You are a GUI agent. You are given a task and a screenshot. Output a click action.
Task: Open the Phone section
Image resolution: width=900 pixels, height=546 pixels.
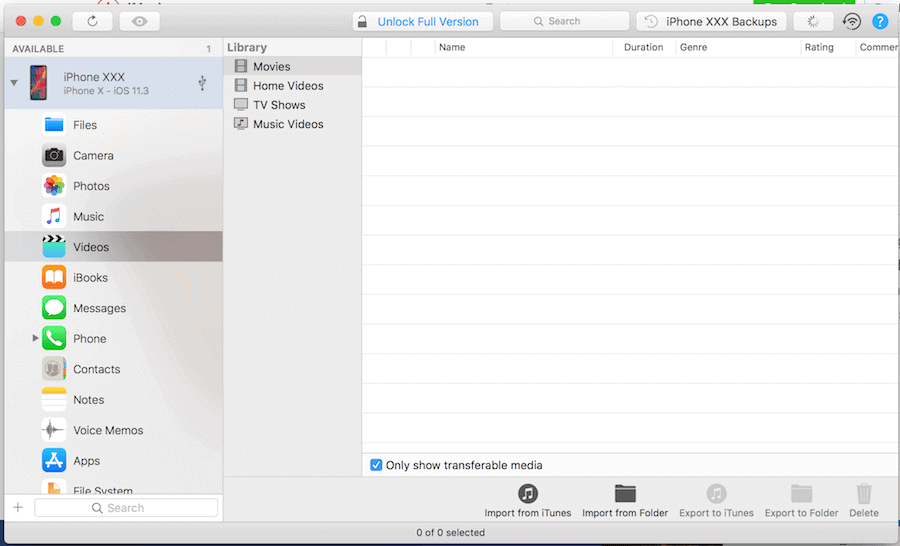pyautogui.click(x=114, y=339)
